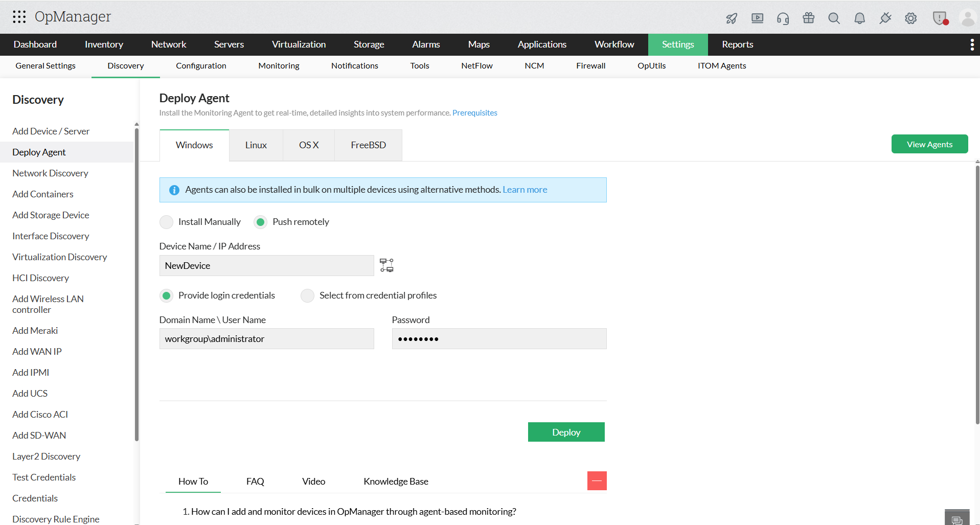
Task: Open Add Storage Device in sidebar
Action: pyautogui.click(x=51, y=215)
